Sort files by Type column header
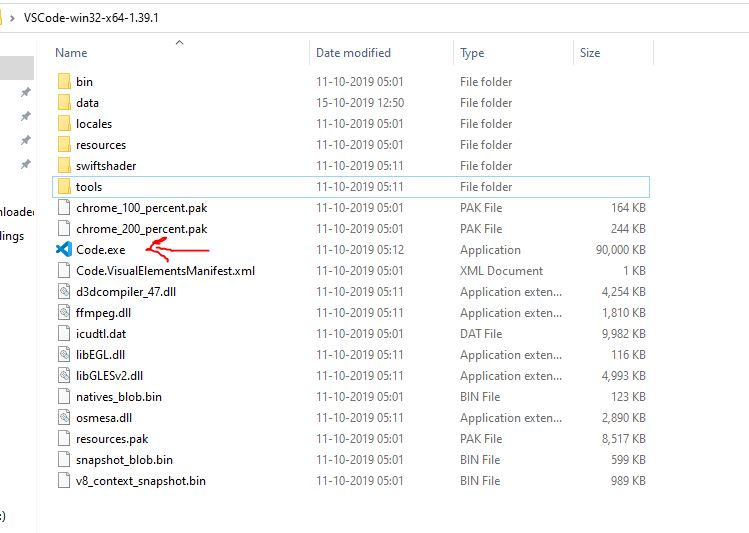 pos(472,53)
